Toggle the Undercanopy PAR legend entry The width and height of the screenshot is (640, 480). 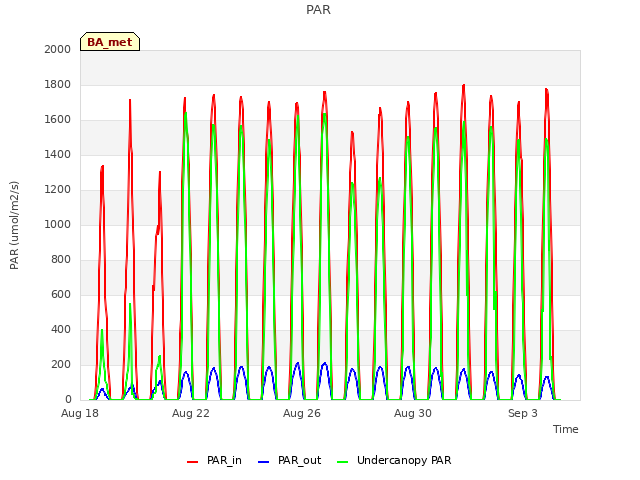pyautogui.click(x=394, y=460)
